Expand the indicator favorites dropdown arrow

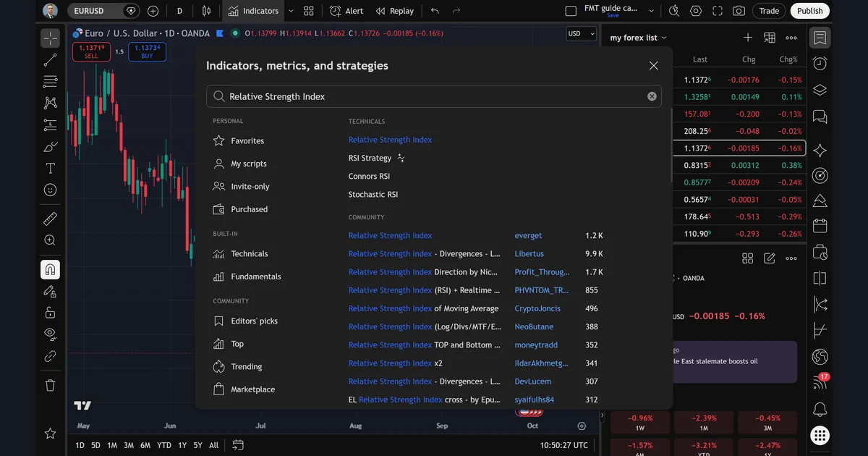click(x=291, y=11)
